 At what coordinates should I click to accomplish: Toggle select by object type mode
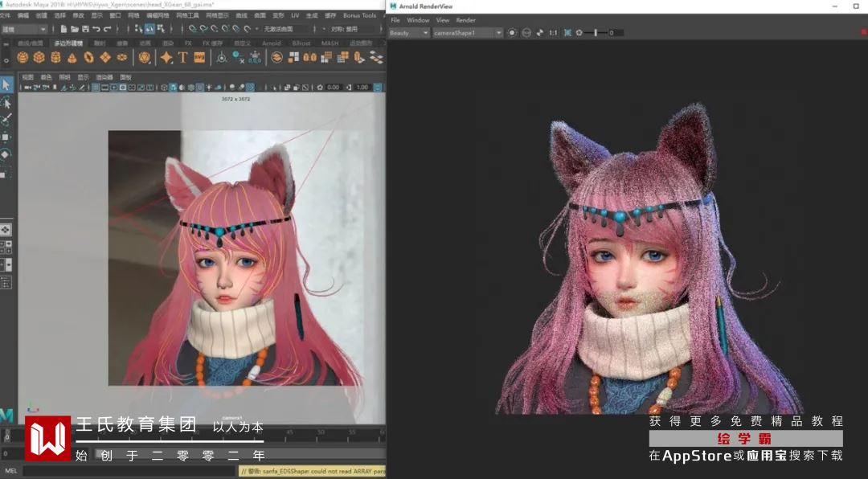point(149,29)
